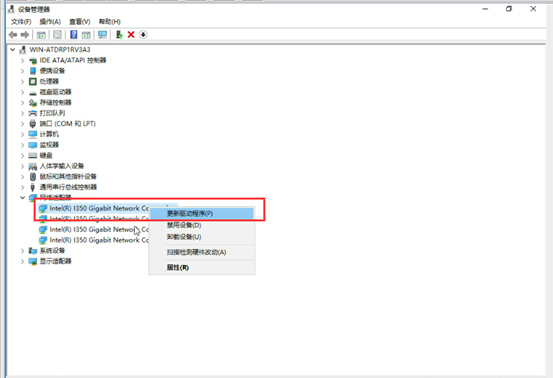Expand the IDE ATA/ATAPI controllers node
Viewport: 553px width, 378px height.
[22, 60]
